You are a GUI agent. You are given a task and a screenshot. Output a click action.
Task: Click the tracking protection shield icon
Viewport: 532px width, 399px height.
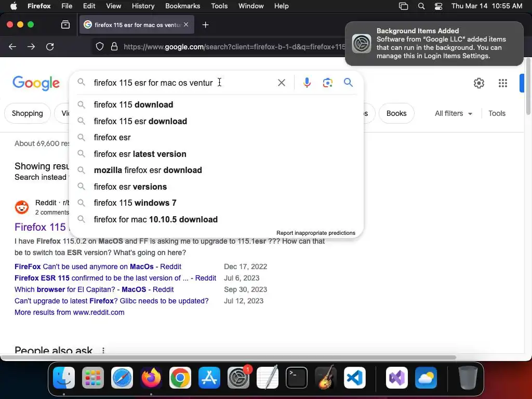click(99, 46)
